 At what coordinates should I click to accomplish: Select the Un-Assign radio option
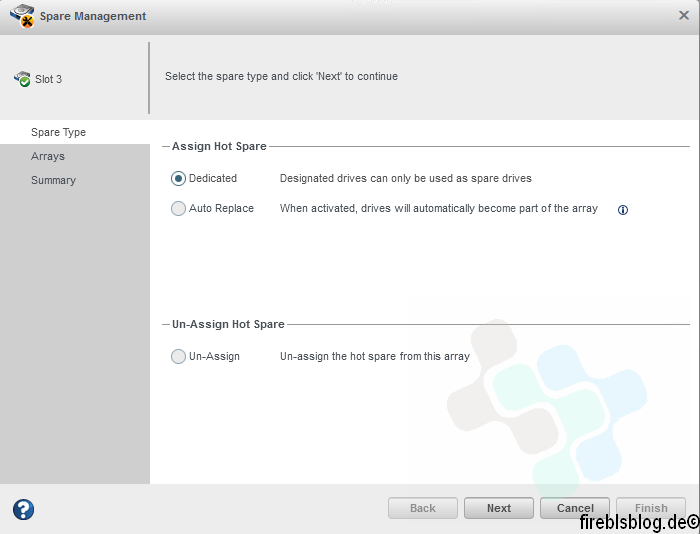click(x=178, y=356)
